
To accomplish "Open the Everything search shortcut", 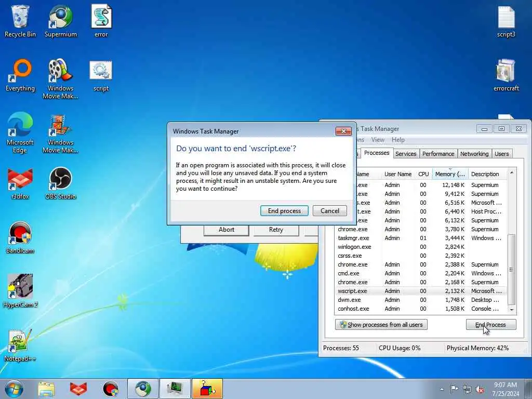I will [20, 75].
